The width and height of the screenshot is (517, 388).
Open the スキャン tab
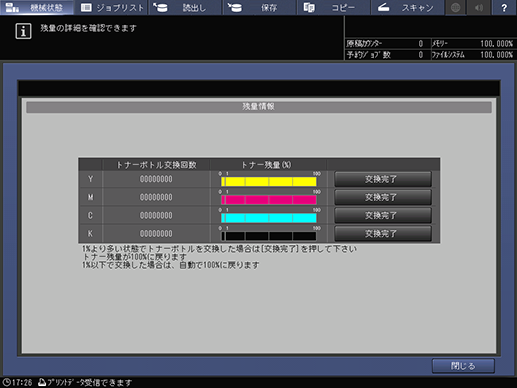tap(408, 7)
